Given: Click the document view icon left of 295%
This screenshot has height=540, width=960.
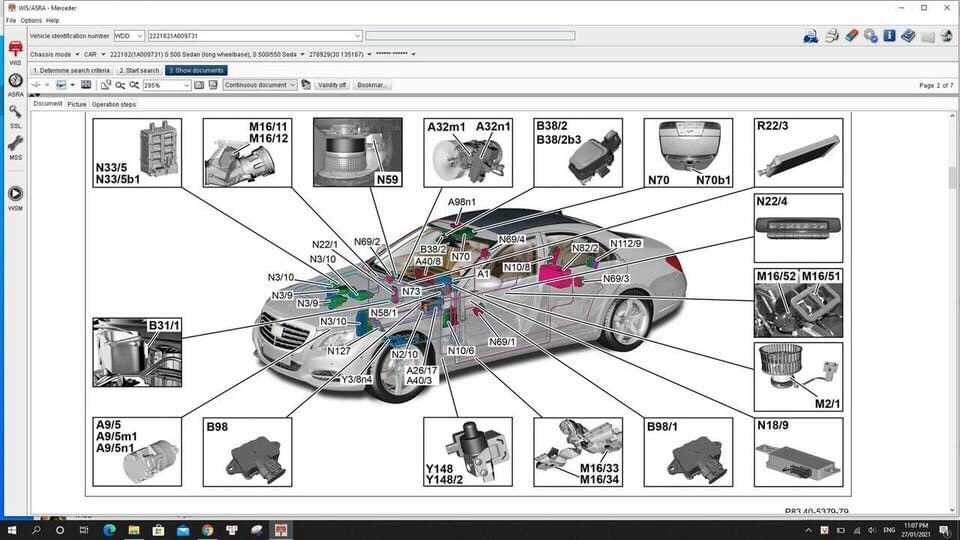Looking at the screenshot, I should (x=61, y=85).
